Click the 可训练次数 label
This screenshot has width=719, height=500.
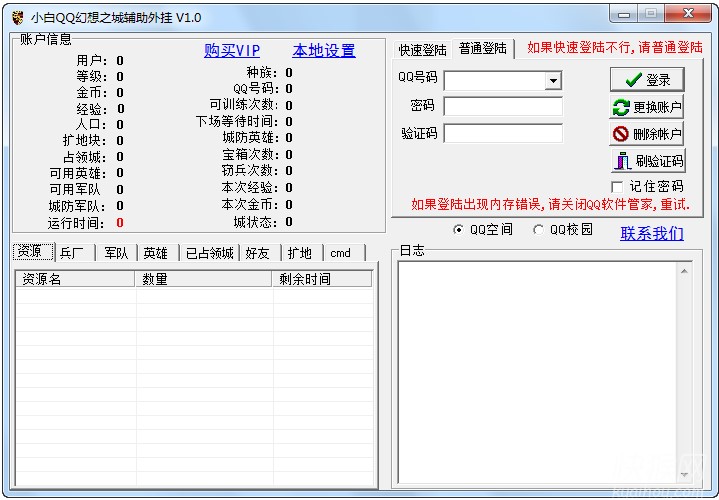point(244,105)
